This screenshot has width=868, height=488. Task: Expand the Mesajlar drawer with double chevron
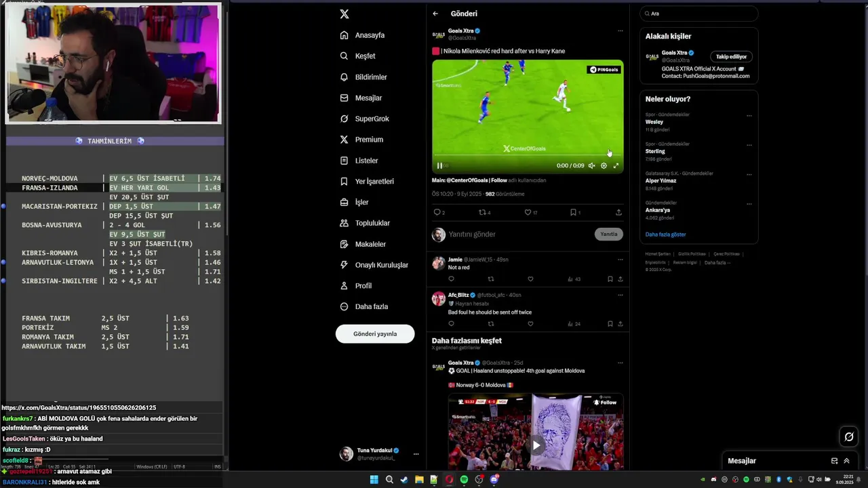pos(846,461)
